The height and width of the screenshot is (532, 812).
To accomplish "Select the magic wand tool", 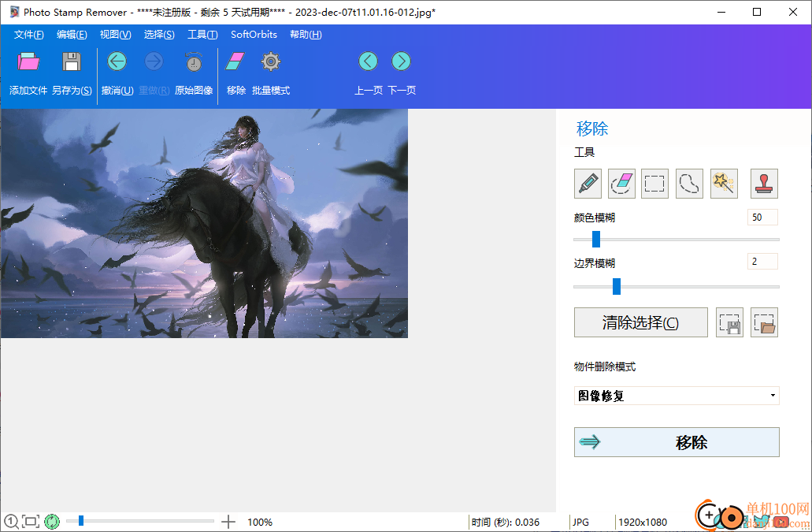I will 724,184.
